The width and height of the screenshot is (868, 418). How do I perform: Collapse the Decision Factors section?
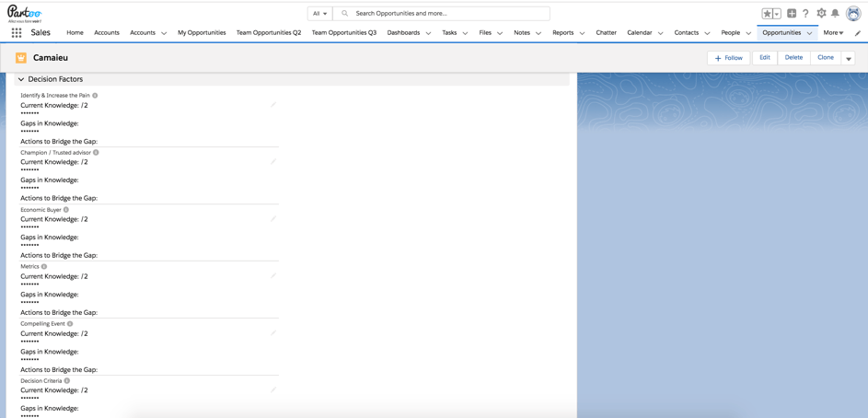(21, 80)
